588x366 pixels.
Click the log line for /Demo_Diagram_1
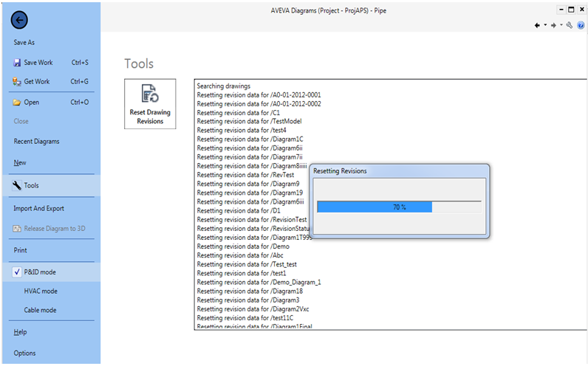coord(259,282)
